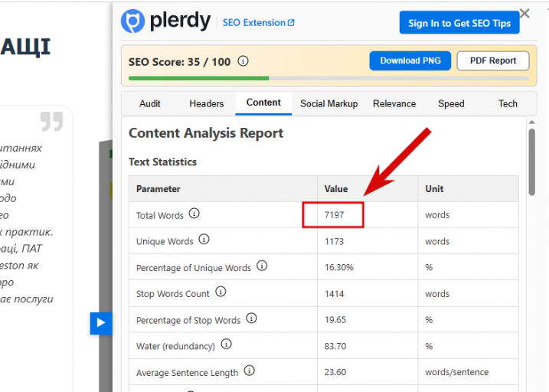Click Sign In to Get SEO Tips

point(459,23)
